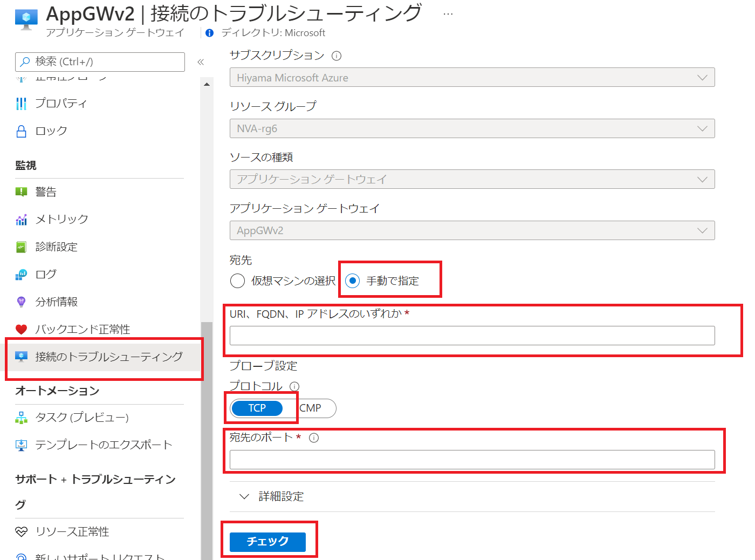Click the プロパティ bars icon
The width and height of the screenshot is (755, 560).
click(22, 104)
